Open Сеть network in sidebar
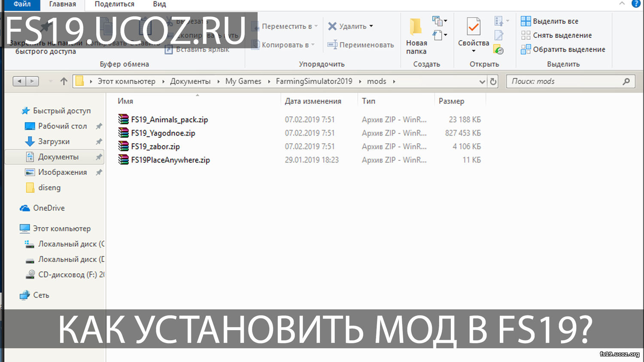The image size is (644, 362). pyautogui.click(x=34, y=295)
